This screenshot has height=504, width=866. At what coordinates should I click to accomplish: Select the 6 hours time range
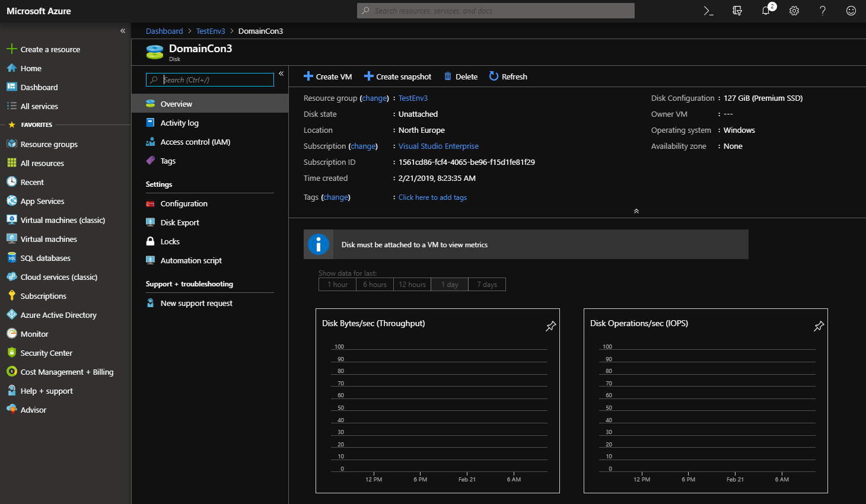pos(375,285)
